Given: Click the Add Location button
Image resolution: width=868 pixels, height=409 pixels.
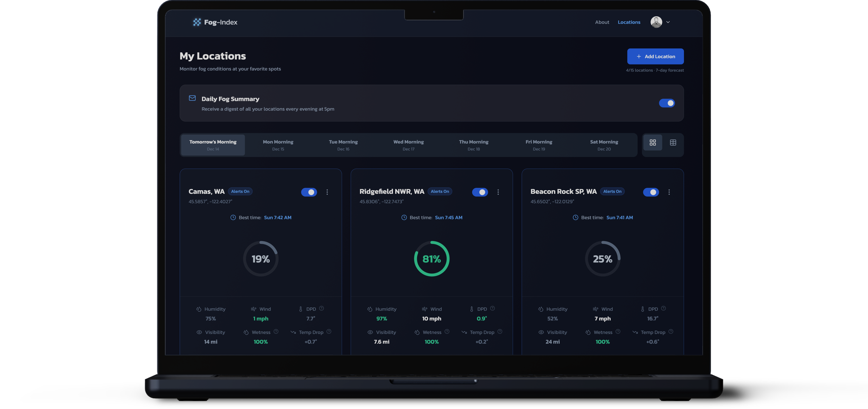Looking at the screenshot, I should (x=655, y=56).
